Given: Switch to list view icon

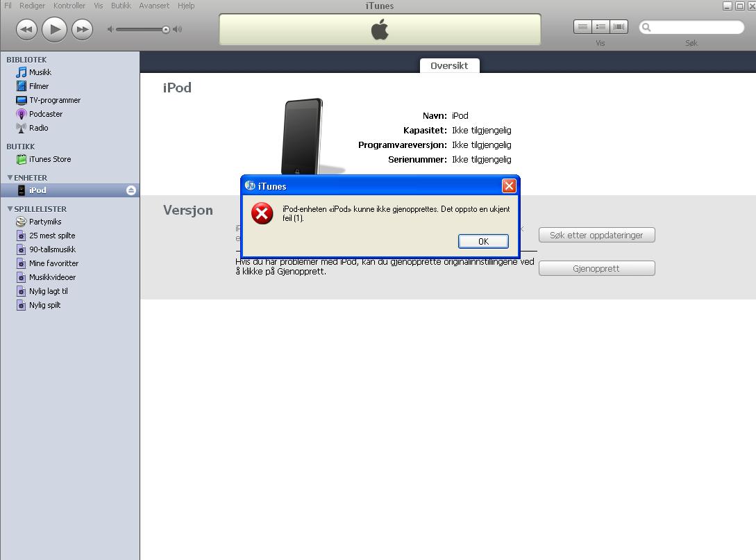Looking at the screenshot, I should point(582,26).
